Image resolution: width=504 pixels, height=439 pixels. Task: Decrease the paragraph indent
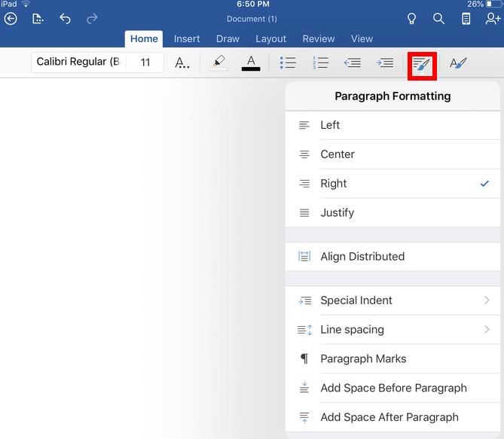[x=353, y=62]
